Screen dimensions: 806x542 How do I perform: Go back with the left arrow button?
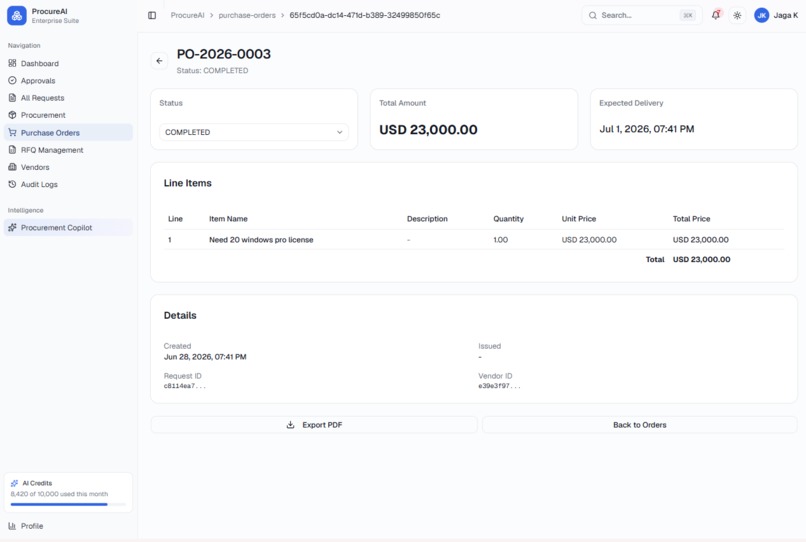pyautogui.click(x=159, y=61)
